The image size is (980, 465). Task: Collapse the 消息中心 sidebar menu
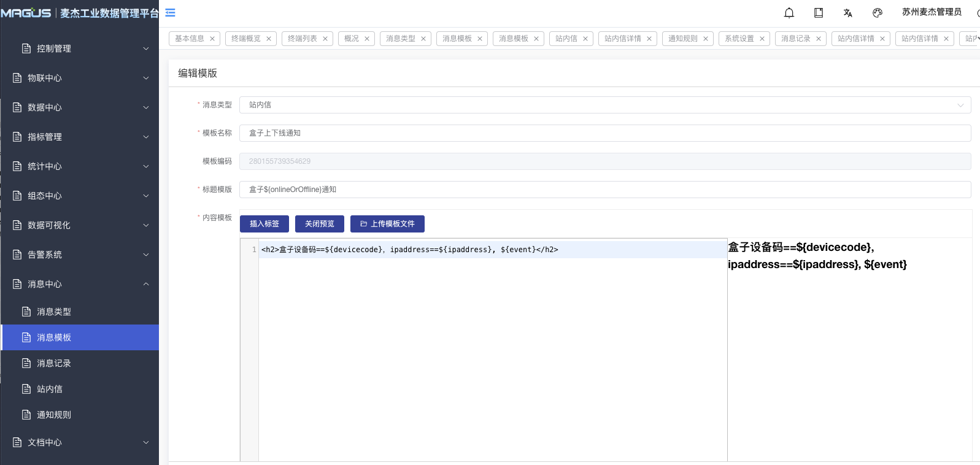[80, 284]
